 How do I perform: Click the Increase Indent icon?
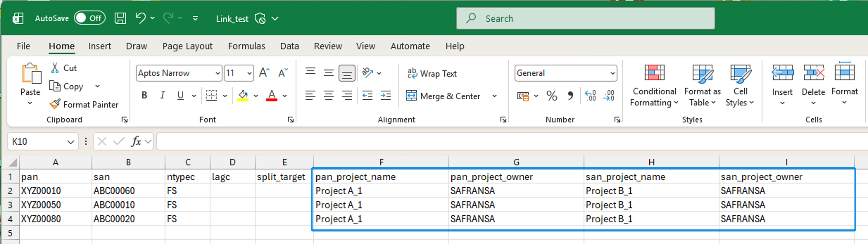[386, 96]
